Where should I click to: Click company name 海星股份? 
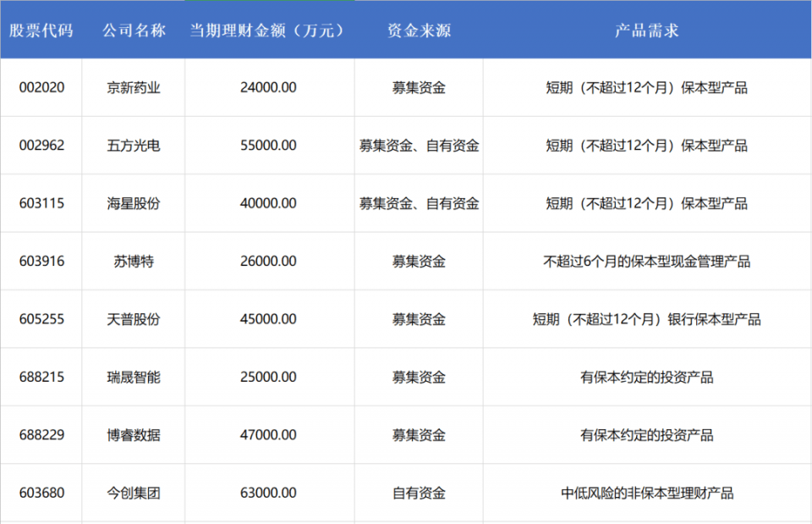coord(134,204)
